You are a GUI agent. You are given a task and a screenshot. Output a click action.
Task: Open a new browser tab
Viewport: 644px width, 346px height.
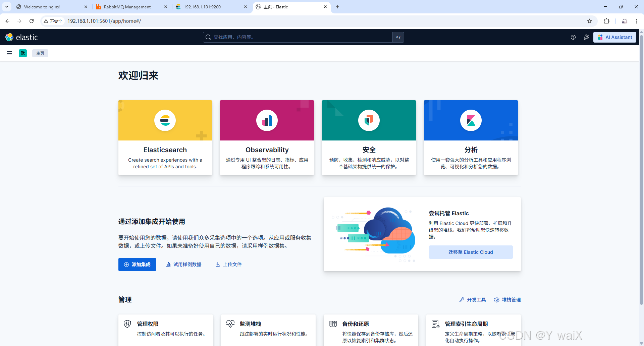(x=337, y=7)
